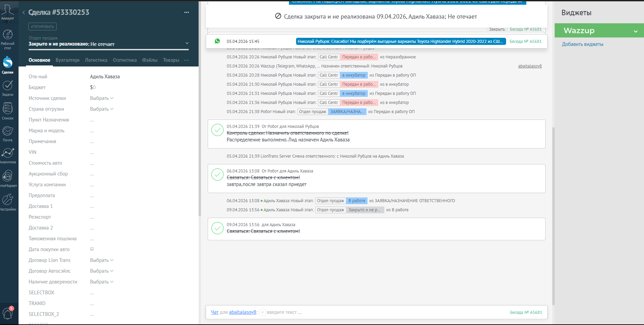The width and height of the screenshot is (644, 325).
Task: Click the #ТЕГИРОВАТЬ tag button
Action: [x=42, y=27]
